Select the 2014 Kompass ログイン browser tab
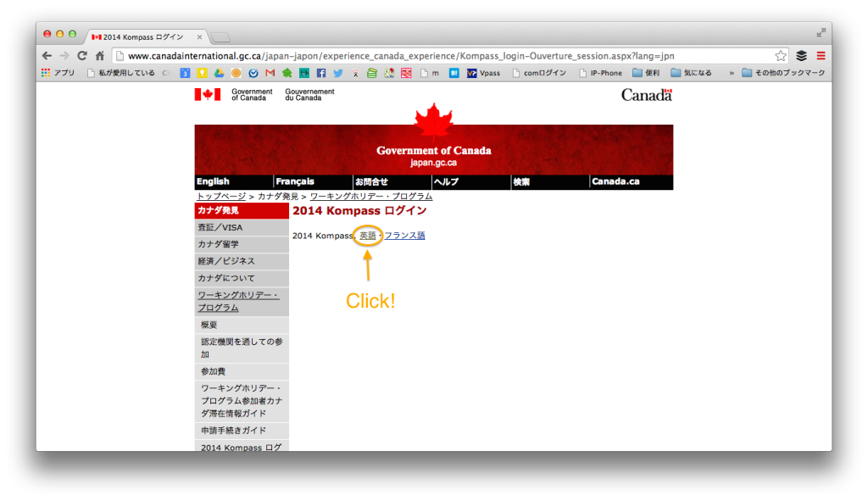This screenshot has height=501, width=868. pyautogui.click(x=144, y=36)
